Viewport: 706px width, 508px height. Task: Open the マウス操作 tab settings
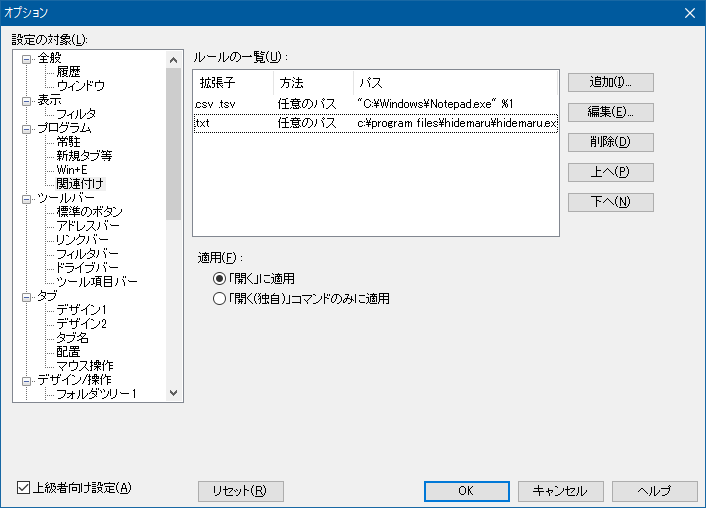tap(84, 366)
